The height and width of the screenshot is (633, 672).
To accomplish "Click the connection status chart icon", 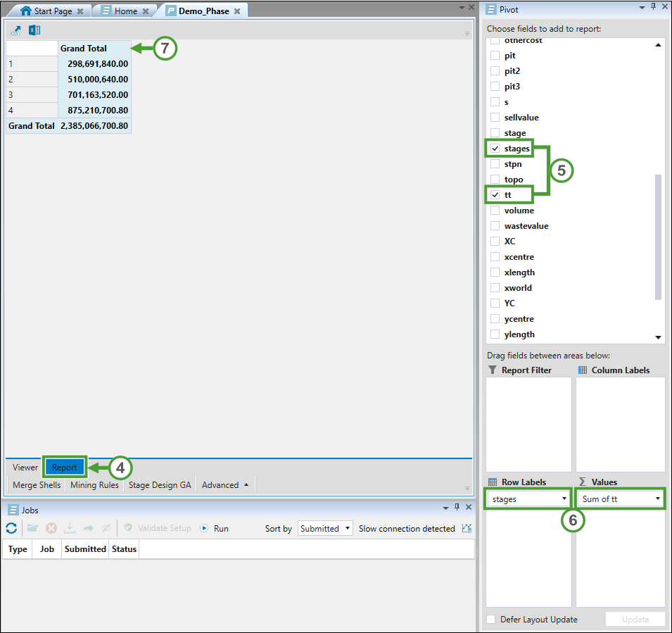I will pos(467,528).
